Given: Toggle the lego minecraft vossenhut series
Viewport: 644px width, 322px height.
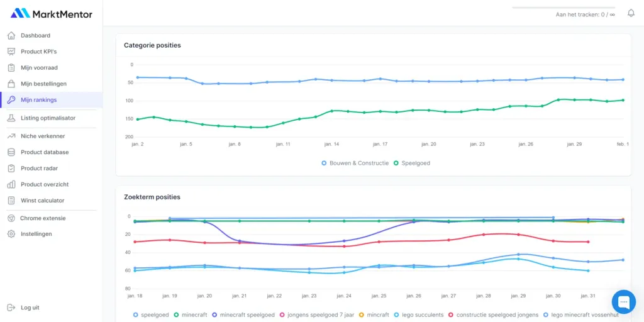Looking at the screenshot, I should (580, 315).
